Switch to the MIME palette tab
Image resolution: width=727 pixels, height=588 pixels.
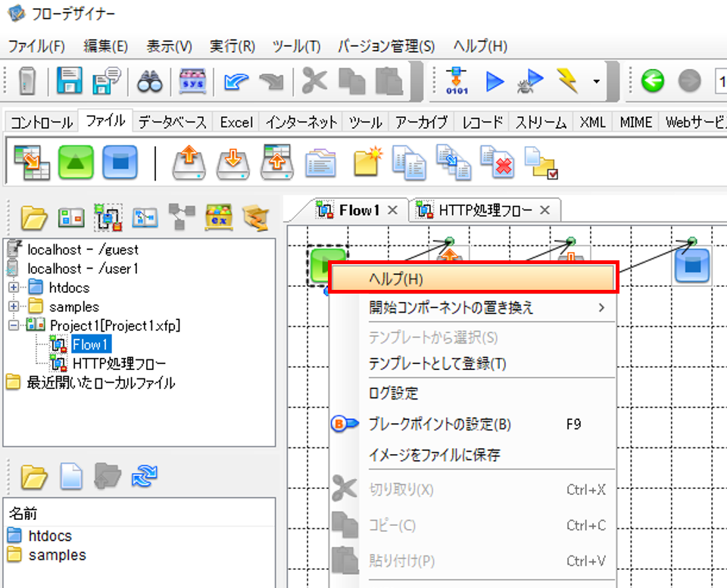coord(636,123)
